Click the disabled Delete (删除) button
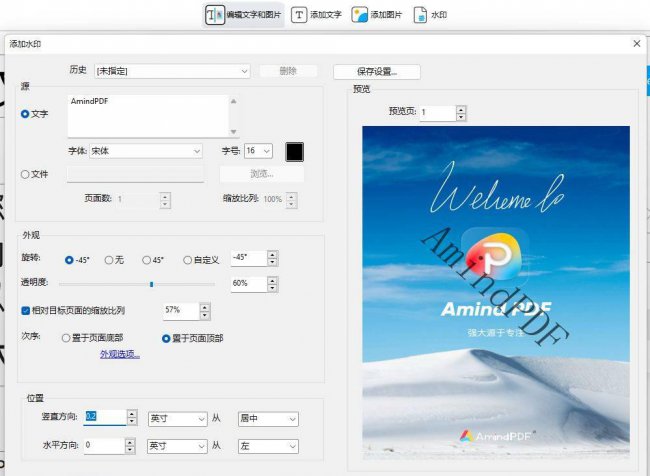650x476 pixels. coord(288,71)
